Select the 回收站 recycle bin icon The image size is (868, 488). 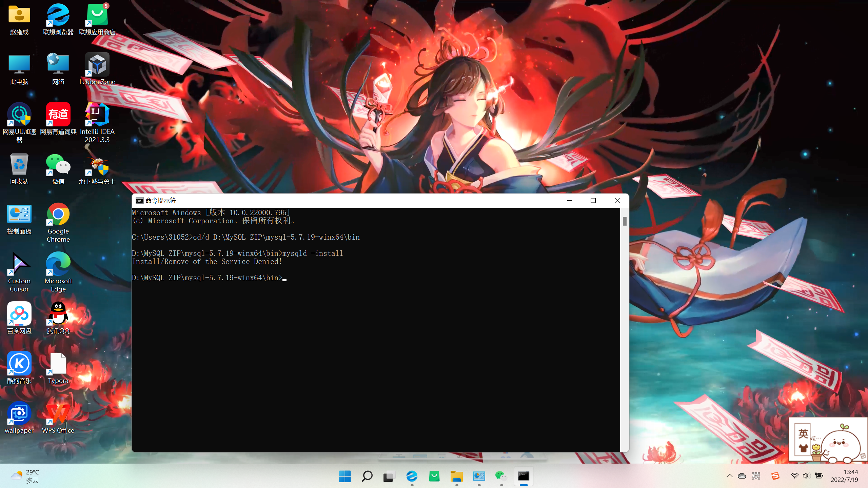19,164
